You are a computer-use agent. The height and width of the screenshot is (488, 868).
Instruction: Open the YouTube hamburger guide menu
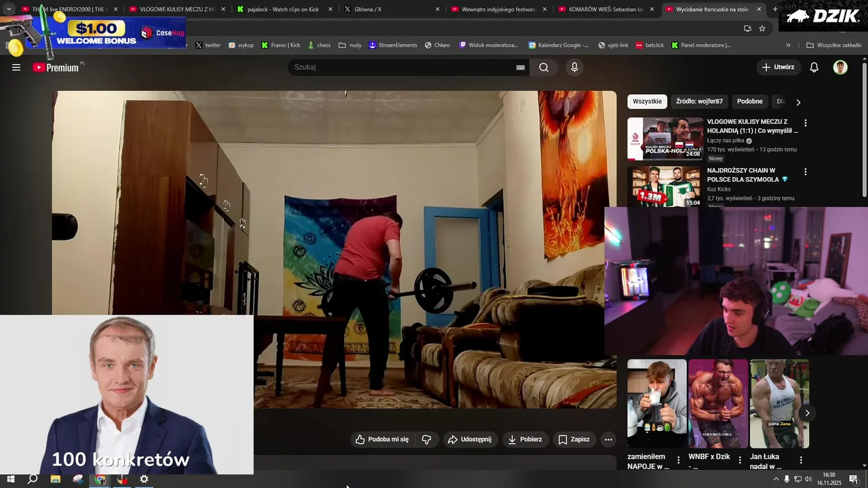click(x=16, y=67)
